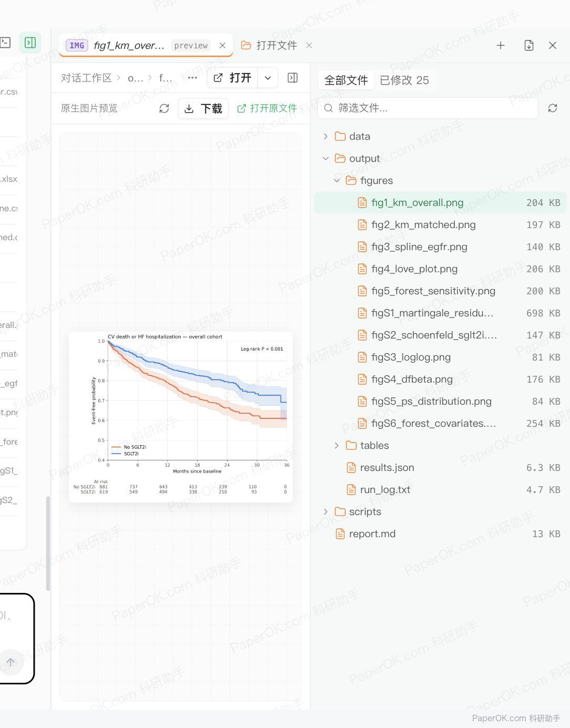
Task: Click the 对话工作区 breadcrumb
Action: coord(86,78)
